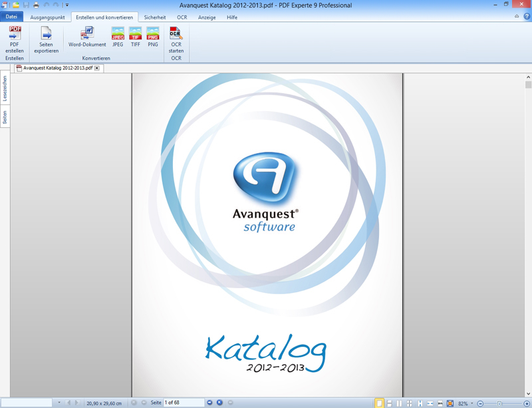532x408 pixels.
Task: Zoom in with the plus button
Action: pos(527,403)
